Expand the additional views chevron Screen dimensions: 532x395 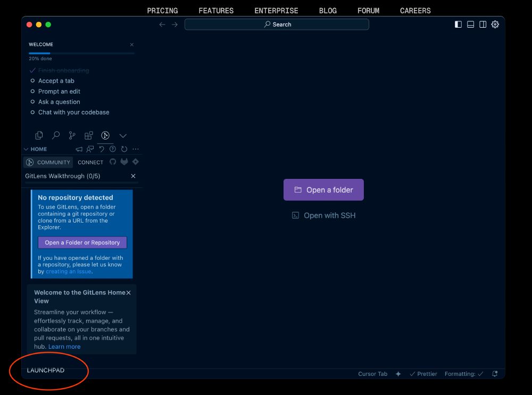123,136
